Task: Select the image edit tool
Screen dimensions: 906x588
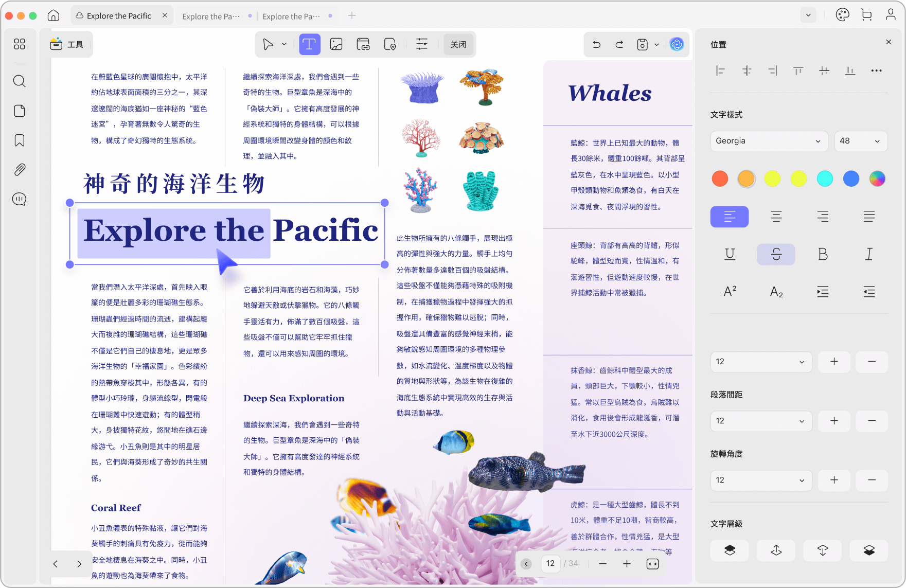Action: coord(336,44)
